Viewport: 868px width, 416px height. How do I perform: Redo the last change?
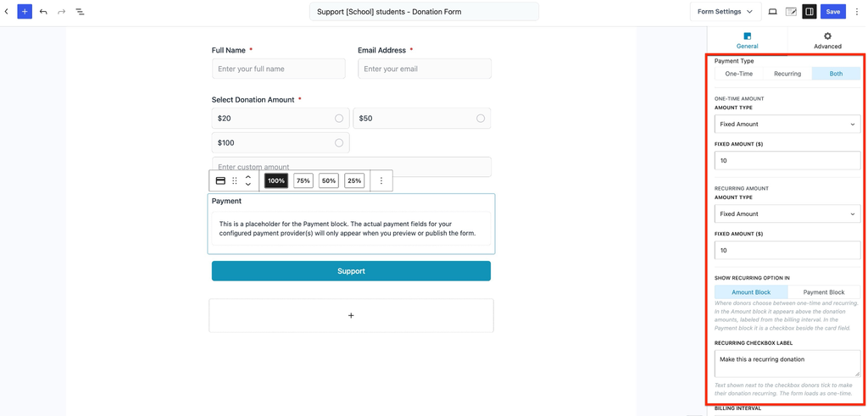pyautogui.click(x=61, y=12)
